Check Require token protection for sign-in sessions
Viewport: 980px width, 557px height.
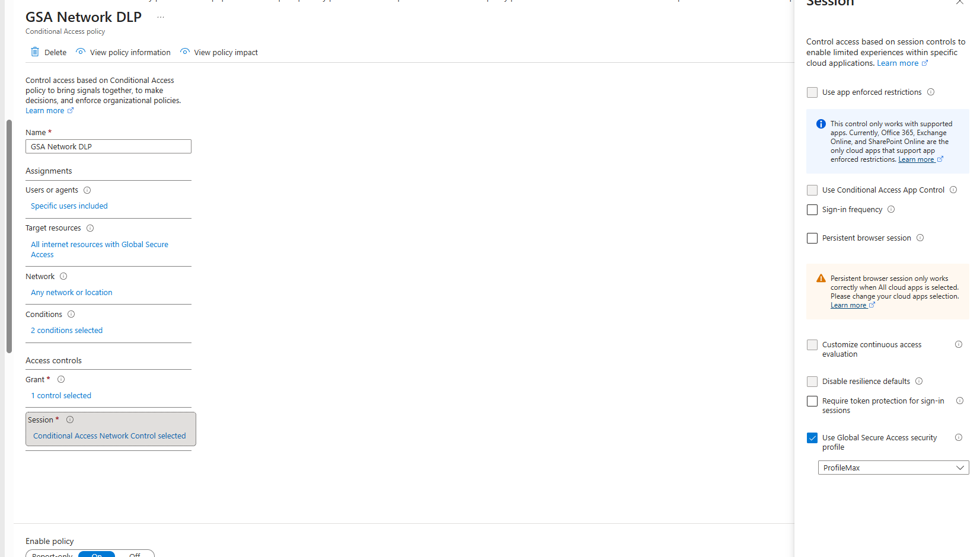(x=812, y=401)
